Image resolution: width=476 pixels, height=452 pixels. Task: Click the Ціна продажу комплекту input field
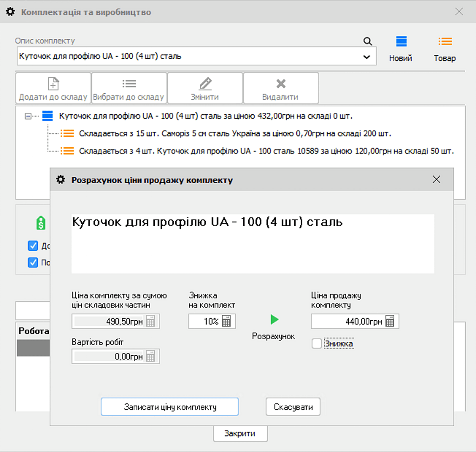[x=347, y=321]
